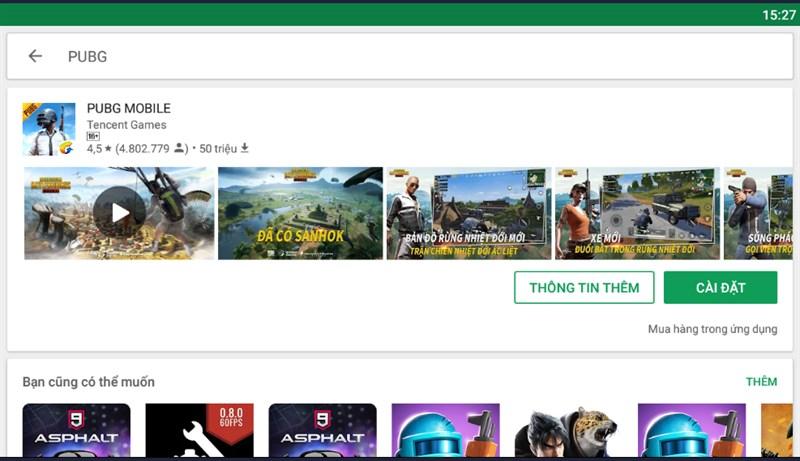Open the BẢN ĐỒ RỪNG NHIỆT ĐỚI MỚI screenshot
Image resolution: width=800 pixels, height=461 pixels.
coord(468,213)
